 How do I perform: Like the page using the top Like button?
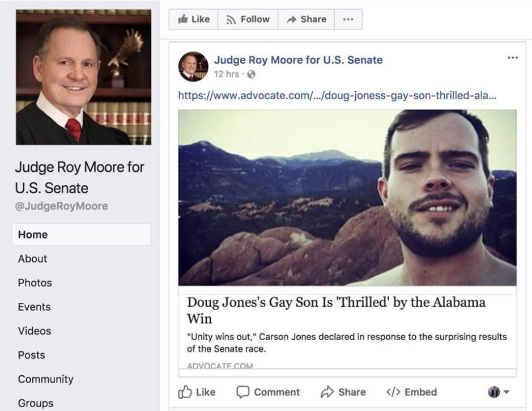click(193, 19)
